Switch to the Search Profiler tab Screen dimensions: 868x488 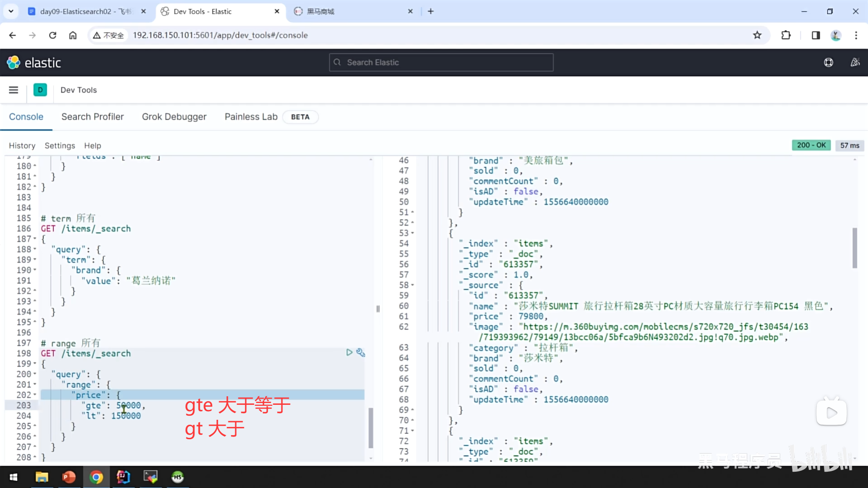point(92,117)
